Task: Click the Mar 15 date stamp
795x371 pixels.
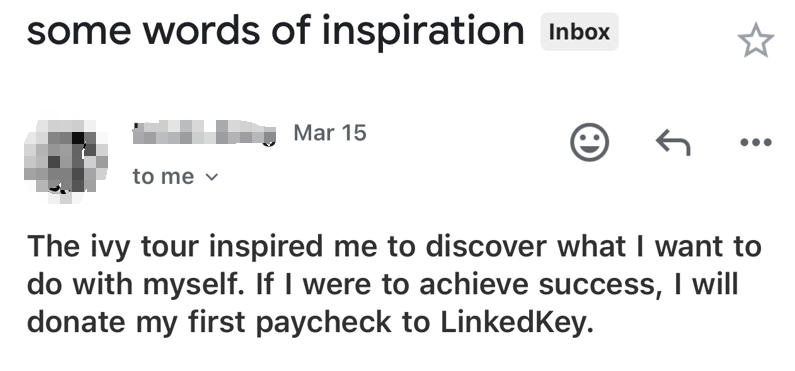Action: point(330,133)
